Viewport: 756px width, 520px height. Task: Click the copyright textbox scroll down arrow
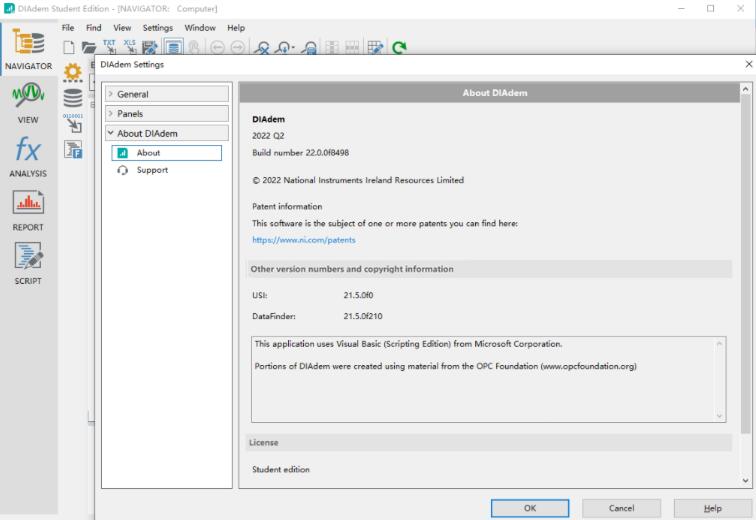point(719,416)
